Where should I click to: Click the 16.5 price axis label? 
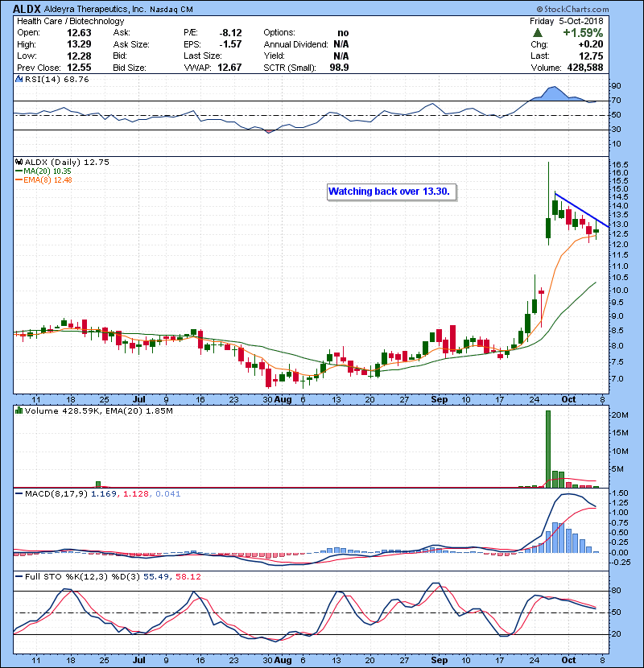(620, 164)
